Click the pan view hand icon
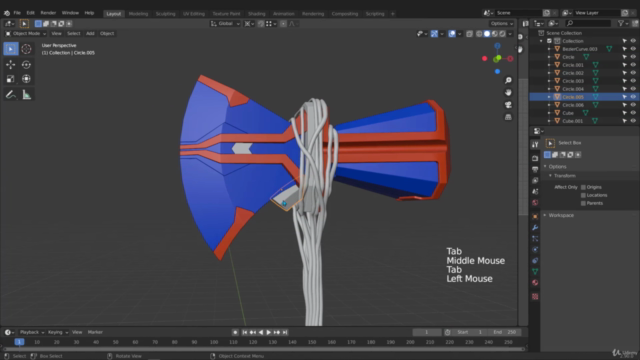Viewport: 640px width, 360px height. click(508, 93)
